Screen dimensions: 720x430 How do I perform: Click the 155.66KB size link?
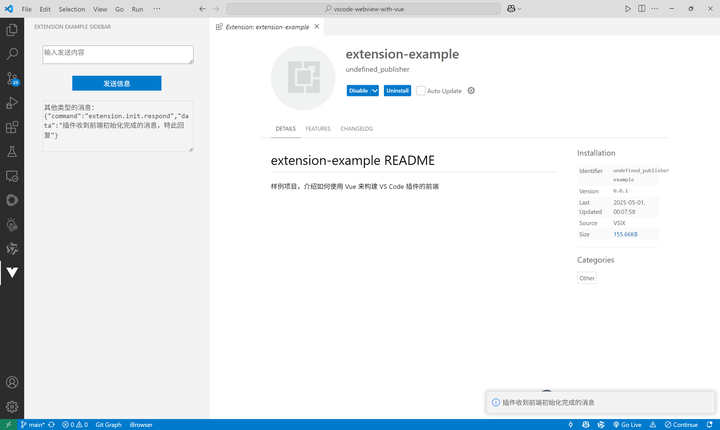click(625, 234)
